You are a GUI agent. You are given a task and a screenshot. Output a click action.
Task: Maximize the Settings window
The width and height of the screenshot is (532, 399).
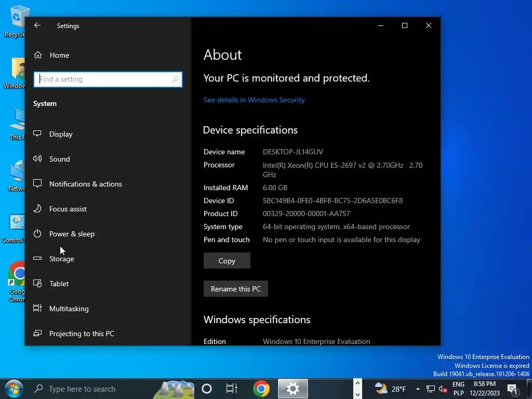coord(404,25)
